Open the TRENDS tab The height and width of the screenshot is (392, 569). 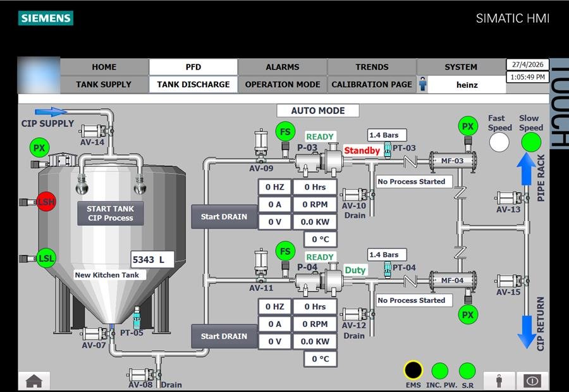372,67
